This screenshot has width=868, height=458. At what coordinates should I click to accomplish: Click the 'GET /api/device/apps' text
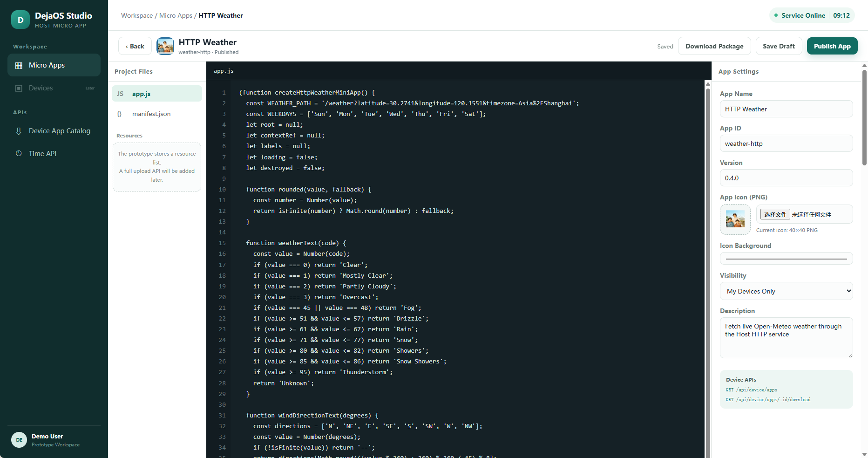click(x=751, y=390)
